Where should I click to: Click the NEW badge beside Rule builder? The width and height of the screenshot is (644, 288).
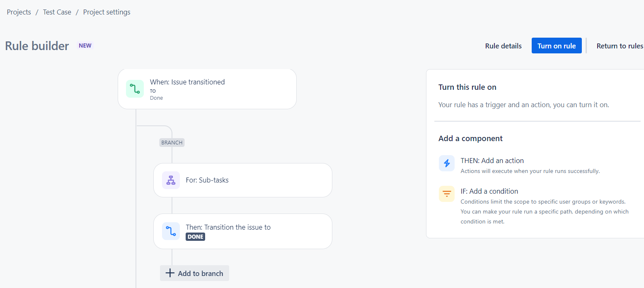pos(85,46)
